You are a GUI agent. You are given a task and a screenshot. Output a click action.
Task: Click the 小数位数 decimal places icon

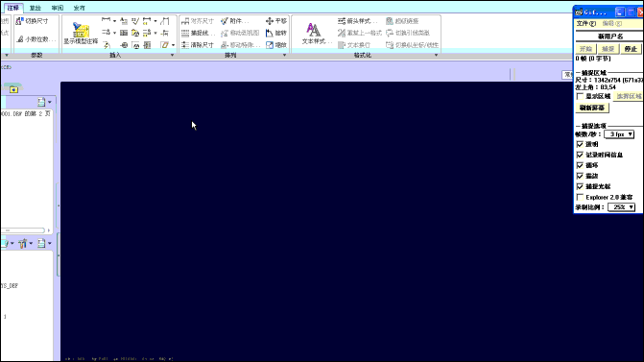click(x=20, y=39)
